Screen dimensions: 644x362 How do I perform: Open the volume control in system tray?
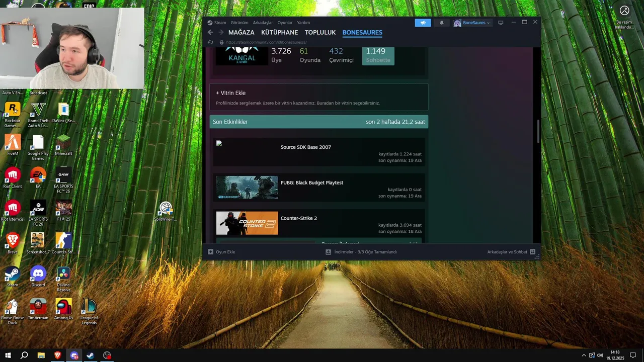pos(600,355)
